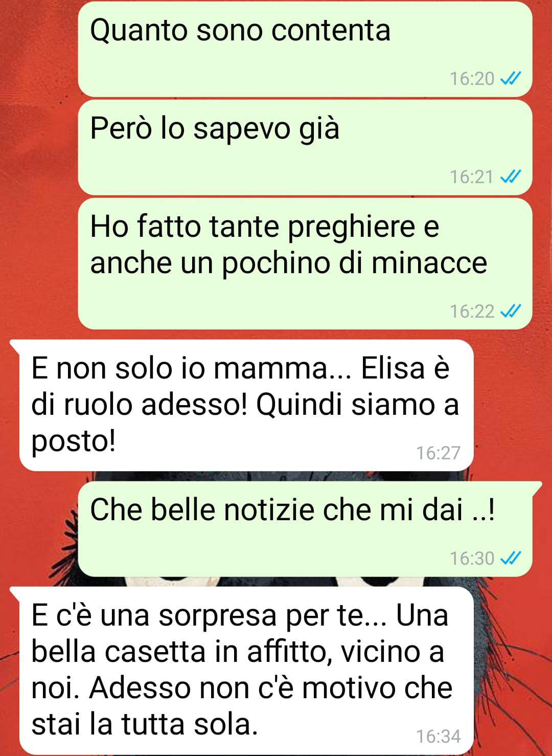The width and height of the screenshot is (552, 756).
Task: Click the name "Elisa" in received message
Action: 393,368
